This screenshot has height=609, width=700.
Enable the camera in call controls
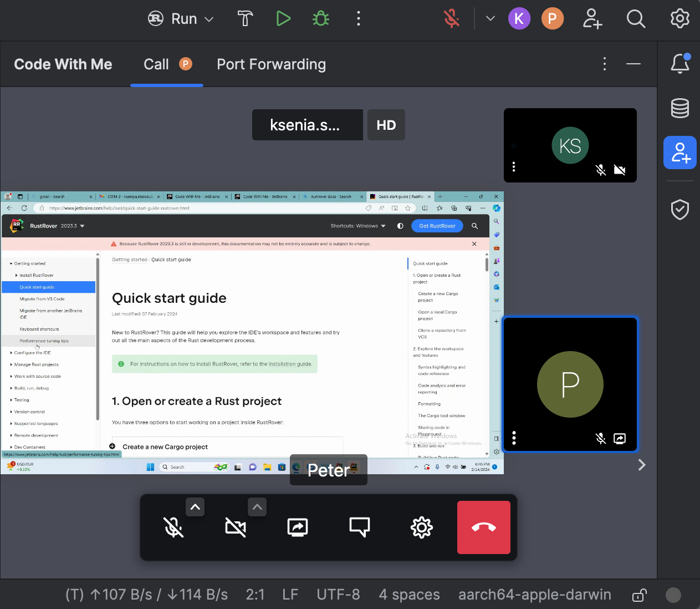click(236, 527)
